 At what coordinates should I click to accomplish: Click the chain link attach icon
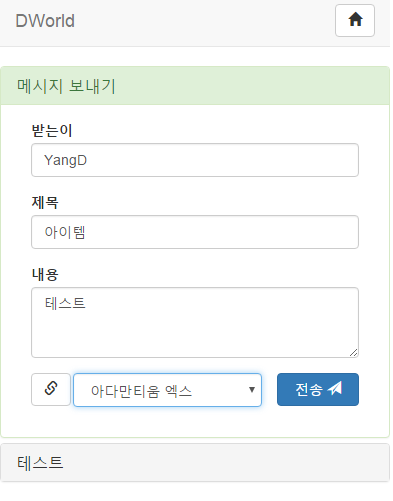(51, 389)
